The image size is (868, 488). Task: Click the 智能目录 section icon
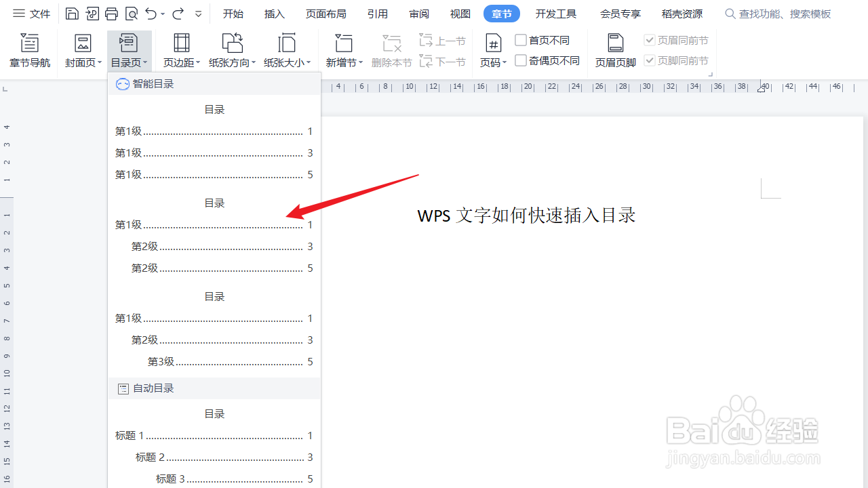click(x=123, y=84)
